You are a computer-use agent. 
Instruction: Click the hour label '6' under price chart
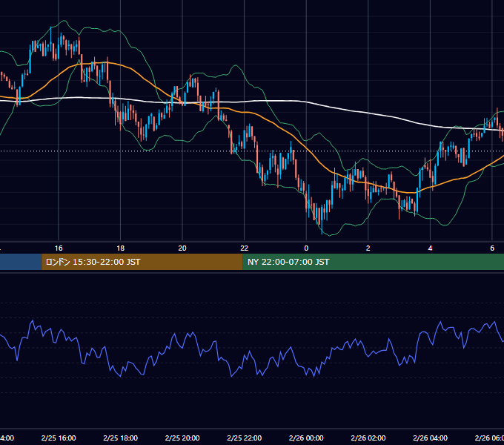(x=492, y=248)
